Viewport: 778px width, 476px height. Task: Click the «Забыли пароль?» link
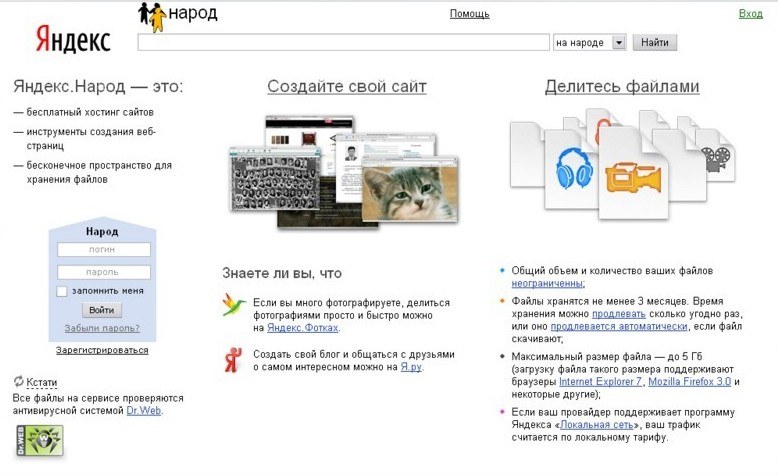[102, 328]
